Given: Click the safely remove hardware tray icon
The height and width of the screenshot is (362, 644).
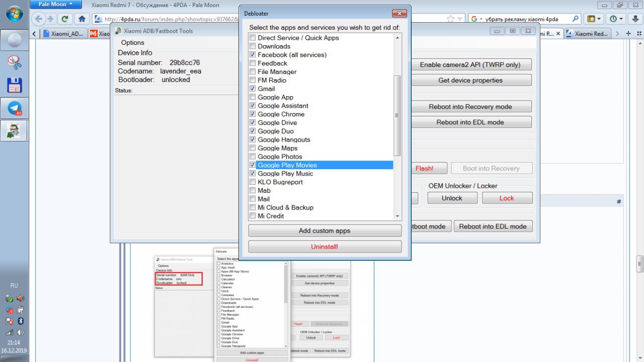Looking at the screenshot, I should pyautogui.click(x=9, y=299).
